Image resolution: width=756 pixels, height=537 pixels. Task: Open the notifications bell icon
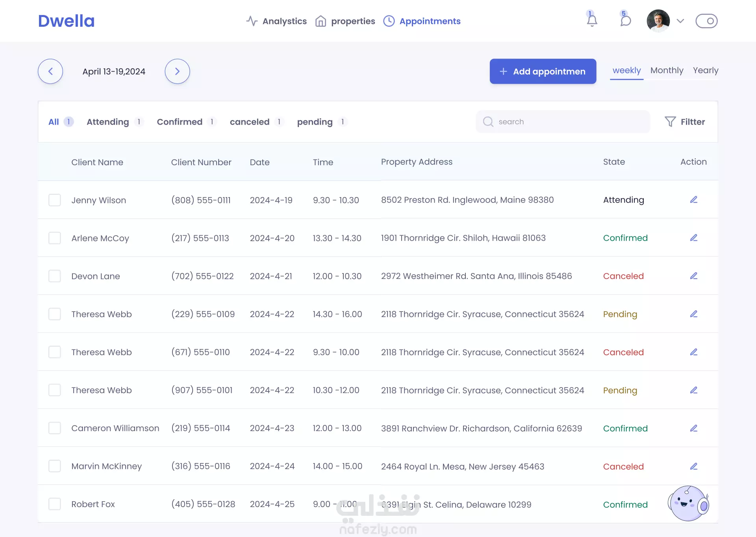coord(592,20)
